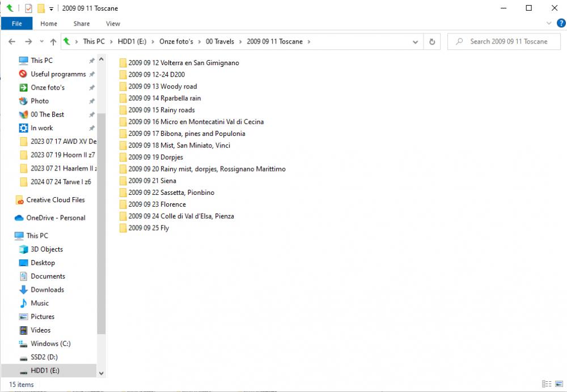Screen dimensions: 567x392
Task: Open OneDrive - Personal in sidebar
Action: coord(56,218)
